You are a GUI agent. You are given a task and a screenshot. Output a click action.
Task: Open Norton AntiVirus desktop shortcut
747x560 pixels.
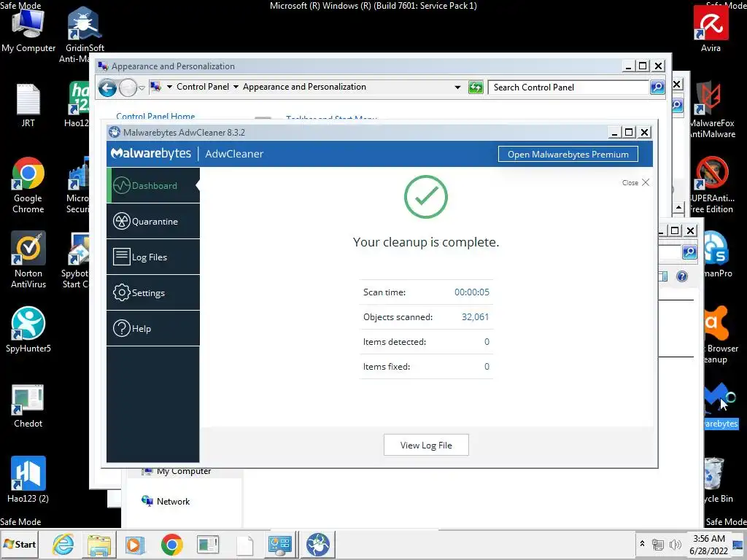point(28,260)
